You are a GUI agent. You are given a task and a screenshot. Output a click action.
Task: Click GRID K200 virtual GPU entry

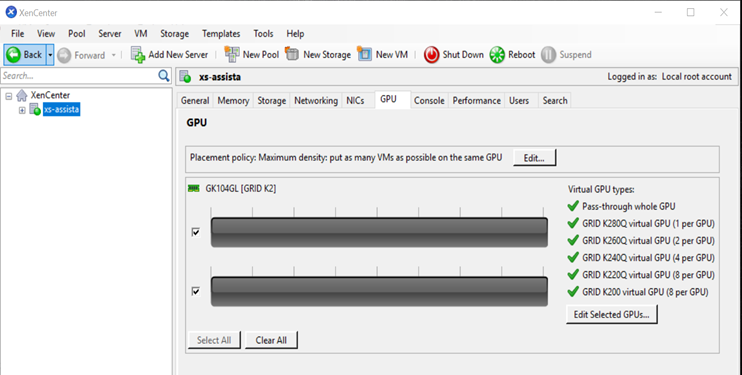click(645, 292)
